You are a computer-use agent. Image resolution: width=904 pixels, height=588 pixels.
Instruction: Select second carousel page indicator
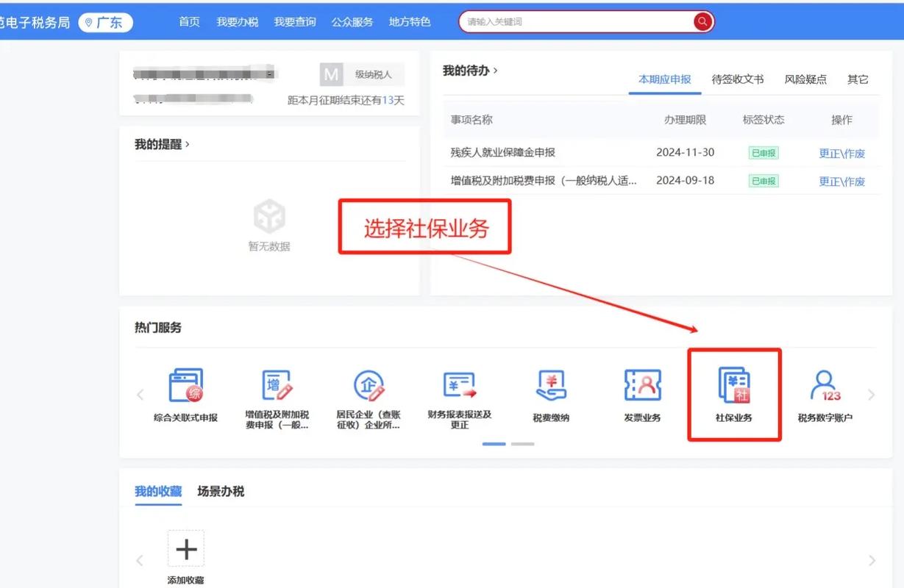[522, 444]
